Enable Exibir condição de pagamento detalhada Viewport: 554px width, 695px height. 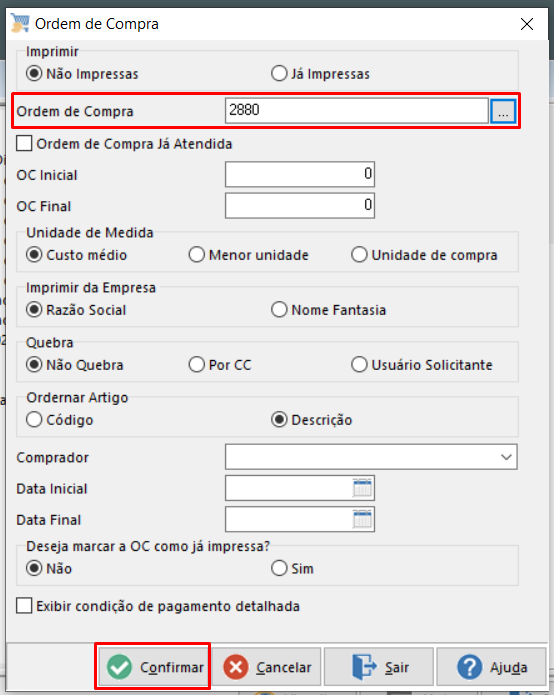[24, 605]
